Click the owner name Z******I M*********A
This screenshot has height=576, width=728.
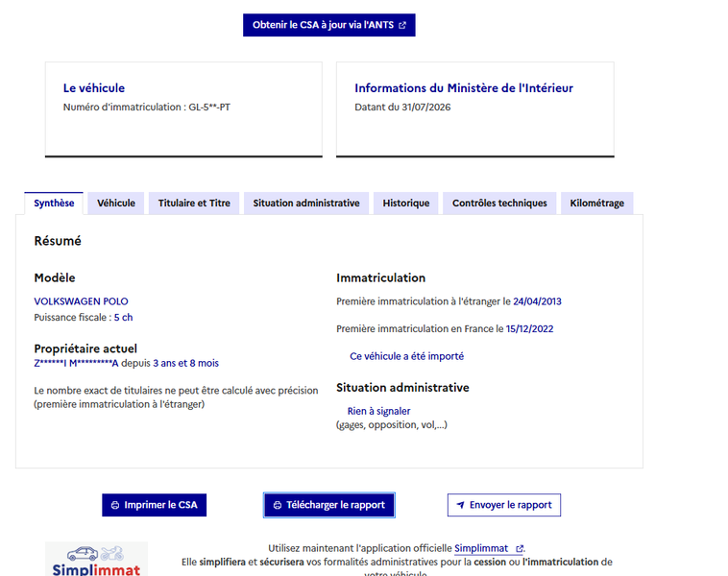coord(76,364)
